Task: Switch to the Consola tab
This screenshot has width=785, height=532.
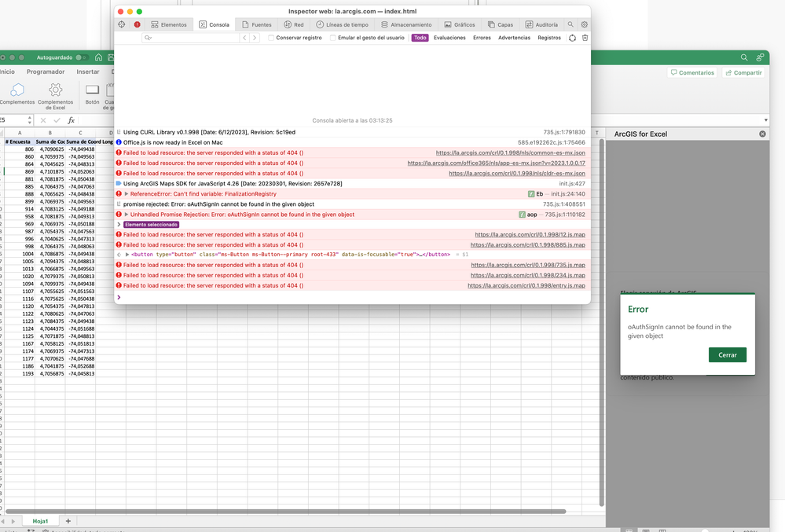Action: pyautogui.click(x=215, y=24)
